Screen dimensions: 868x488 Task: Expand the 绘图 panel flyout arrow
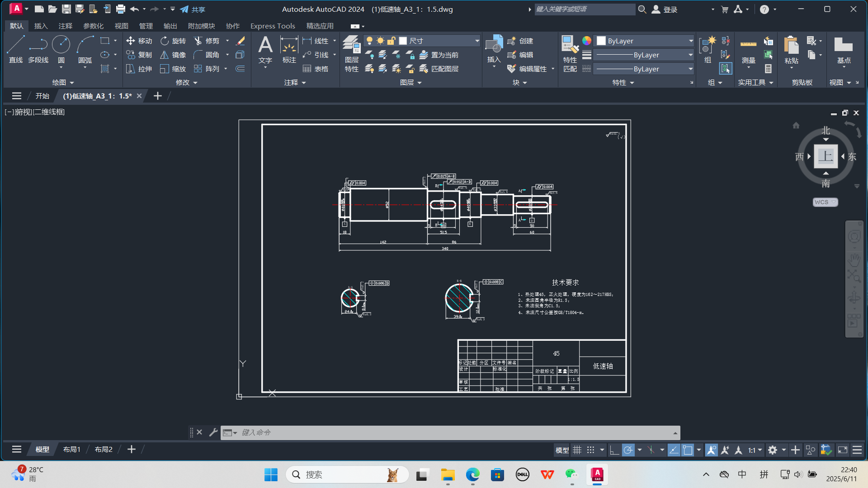pos(72,83)
